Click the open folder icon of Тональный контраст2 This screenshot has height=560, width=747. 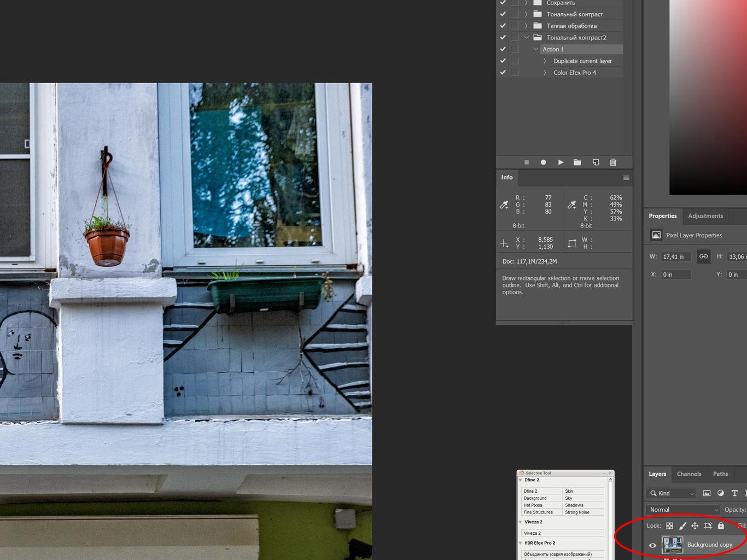[538, 37]
